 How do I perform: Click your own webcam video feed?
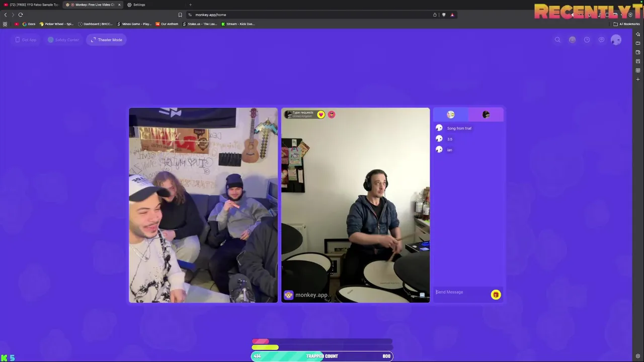pyautogui.click(x=203, y=205)
